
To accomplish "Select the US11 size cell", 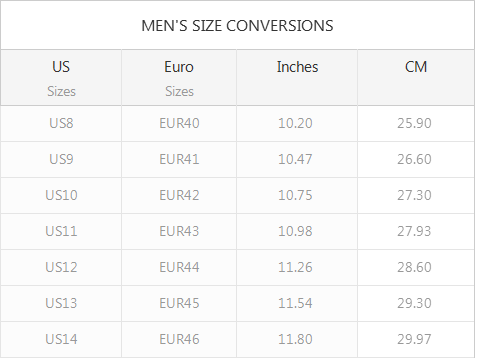I will coord(61,231).
